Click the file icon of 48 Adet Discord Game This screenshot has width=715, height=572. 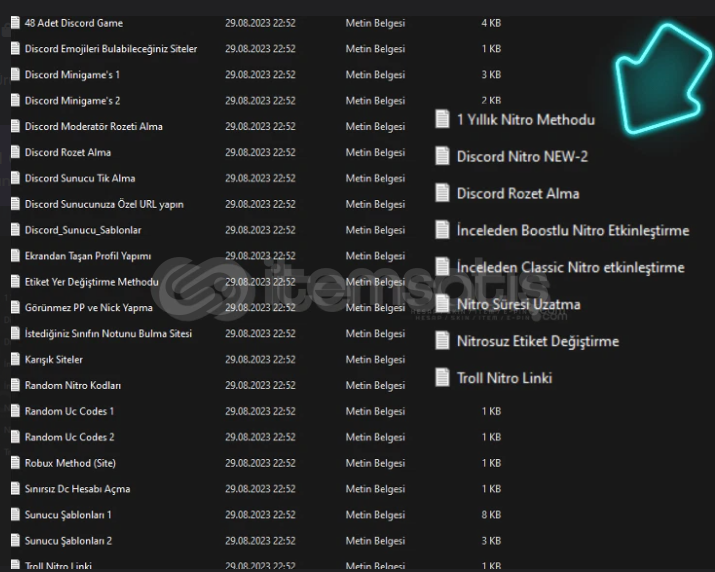(15, 23)
